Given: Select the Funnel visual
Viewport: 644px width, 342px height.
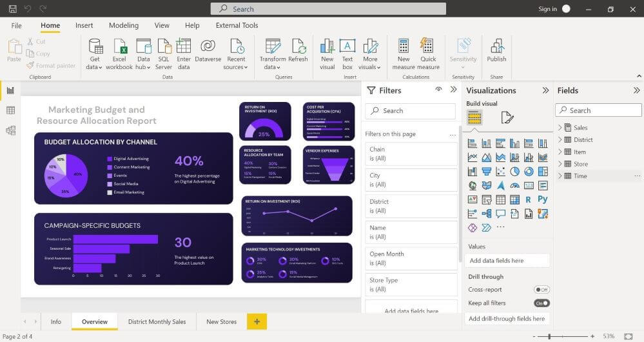Looking at the screenshot, I should (x=486, y=172).
